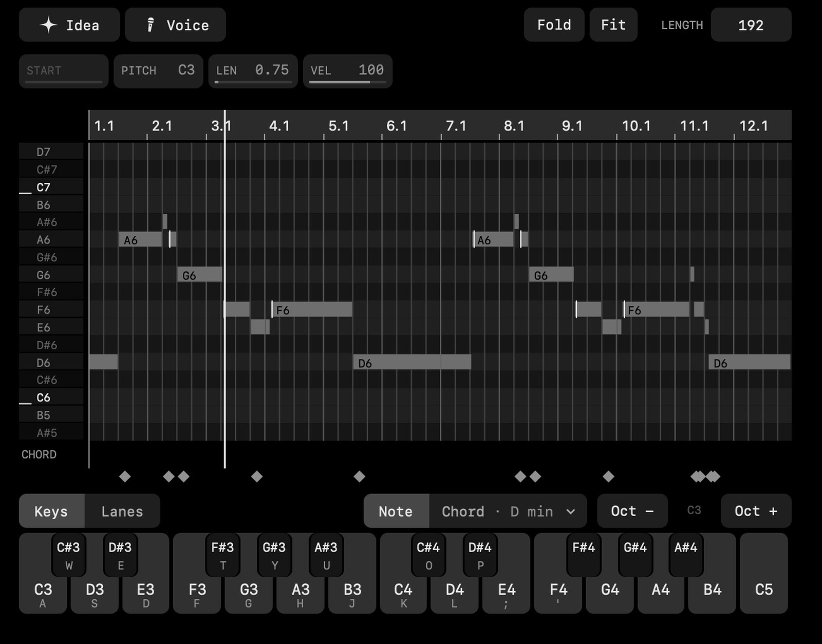Screen dimensions: 822x644
Task: Play the F#3 black key
Action: pyautogui.click(x=222, y=555)
